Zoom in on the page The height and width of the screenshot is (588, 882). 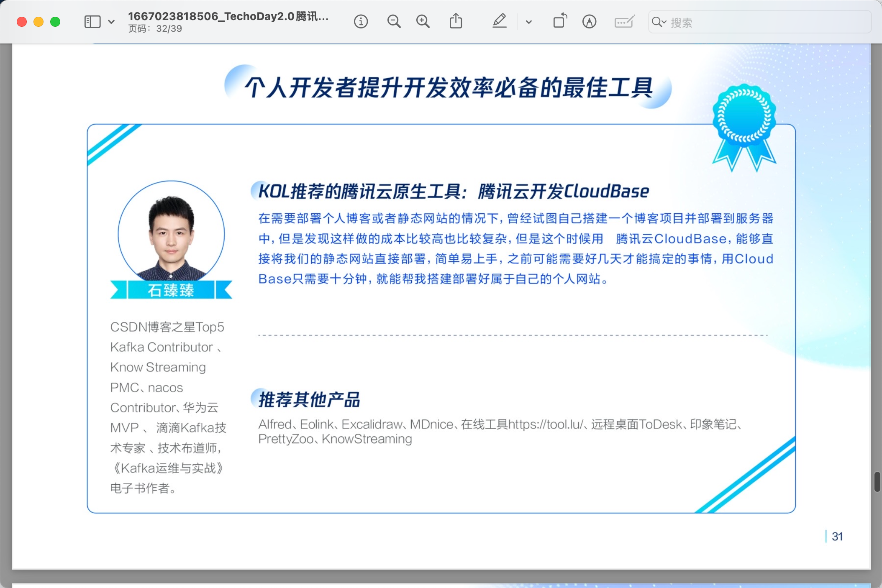[x=423, y=22]
